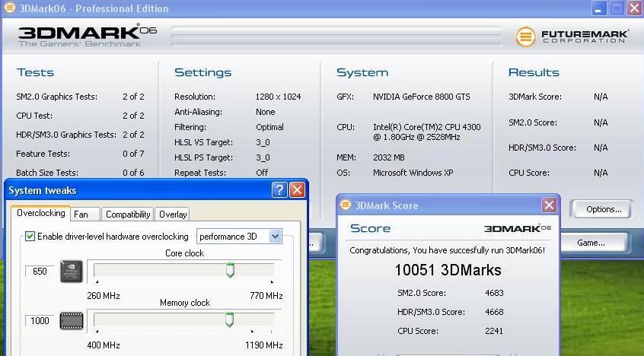The width and height of the screenshot is (644, 356).
Task: Click the Resolution value 1280 x 1024
Action: (278, 97)
